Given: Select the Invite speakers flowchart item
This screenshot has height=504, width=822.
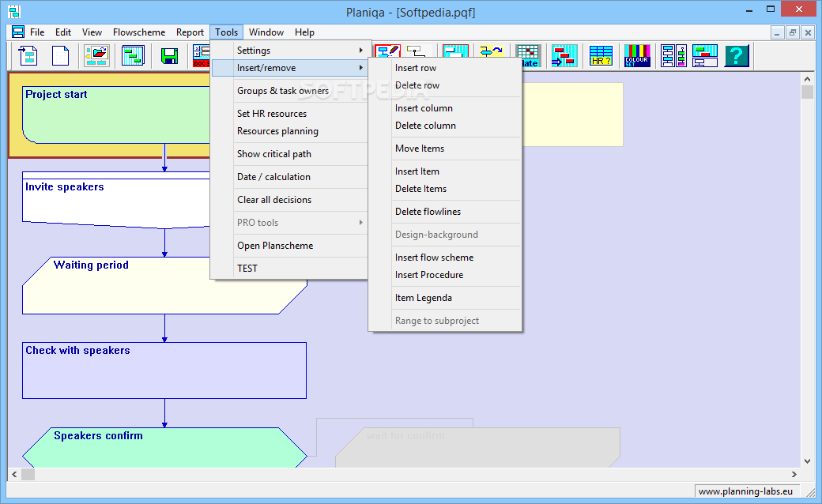Looking at the screenshot, I should [x=115, y=200].
